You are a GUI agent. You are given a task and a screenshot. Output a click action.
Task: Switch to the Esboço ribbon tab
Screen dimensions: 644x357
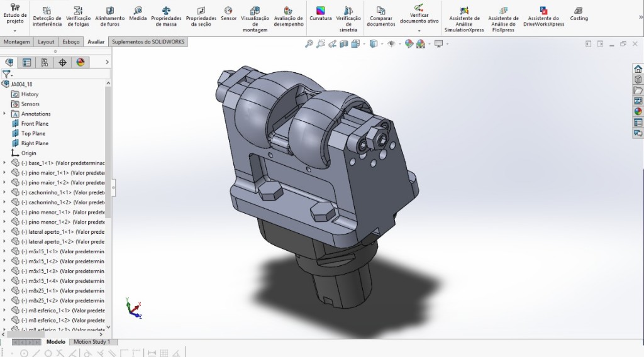coord(71,42)
